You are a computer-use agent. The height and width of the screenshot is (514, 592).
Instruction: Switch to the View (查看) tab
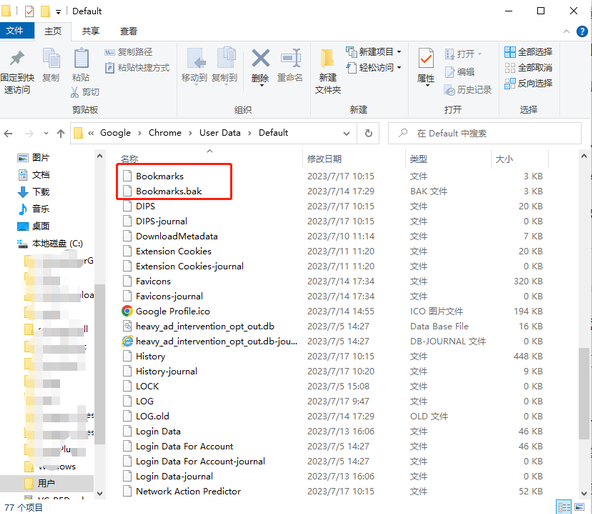pyautogui.click(x=128, y=31)
